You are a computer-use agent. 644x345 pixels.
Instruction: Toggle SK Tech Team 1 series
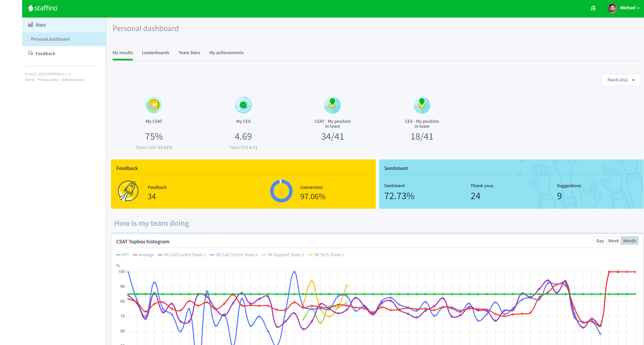pyautogui.click(x=326, y=255)
